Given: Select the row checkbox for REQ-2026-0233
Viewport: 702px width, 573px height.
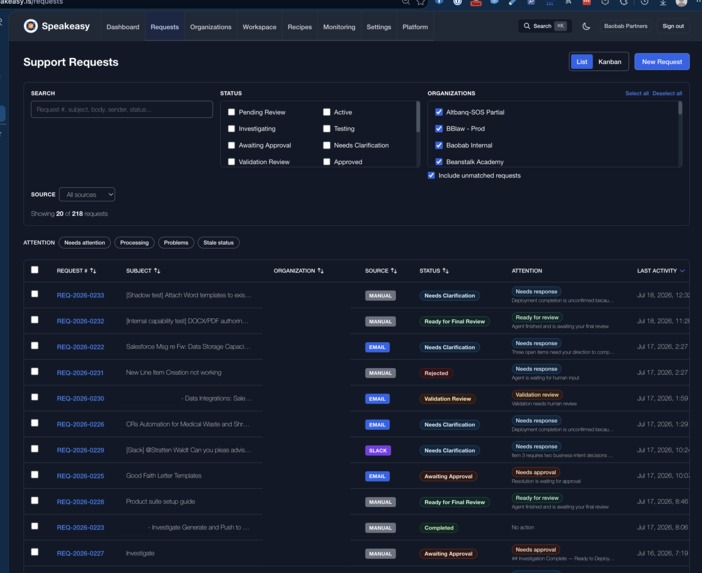Looking at the screenshot, I should coord(35,294).
